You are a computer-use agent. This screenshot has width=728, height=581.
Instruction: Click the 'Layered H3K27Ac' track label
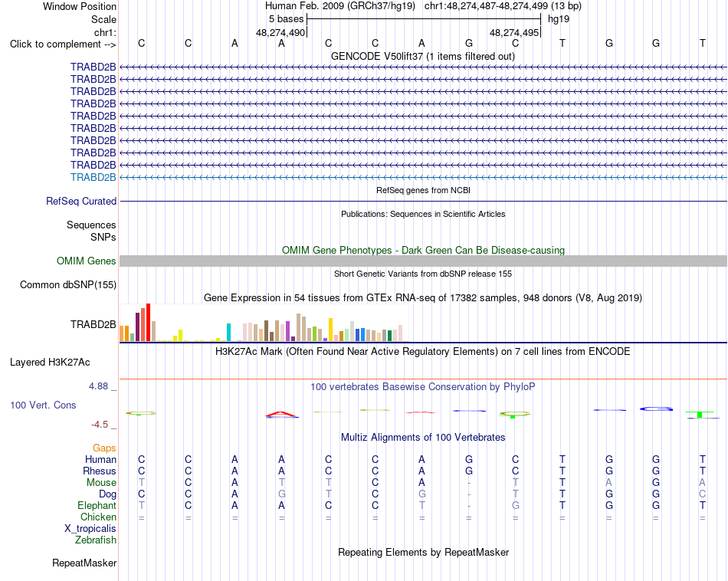coord(50,363)
